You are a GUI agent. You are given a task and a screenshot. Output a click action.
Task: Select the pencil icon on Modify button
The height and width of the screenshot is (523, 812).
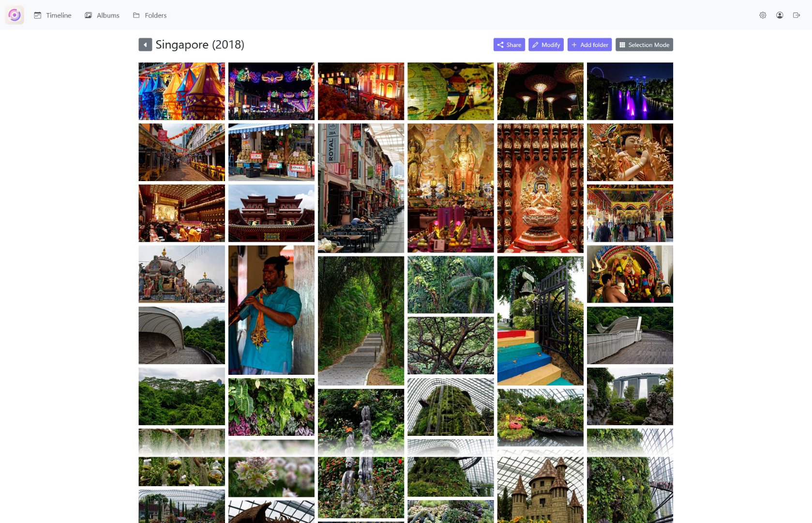pos(535,45)
